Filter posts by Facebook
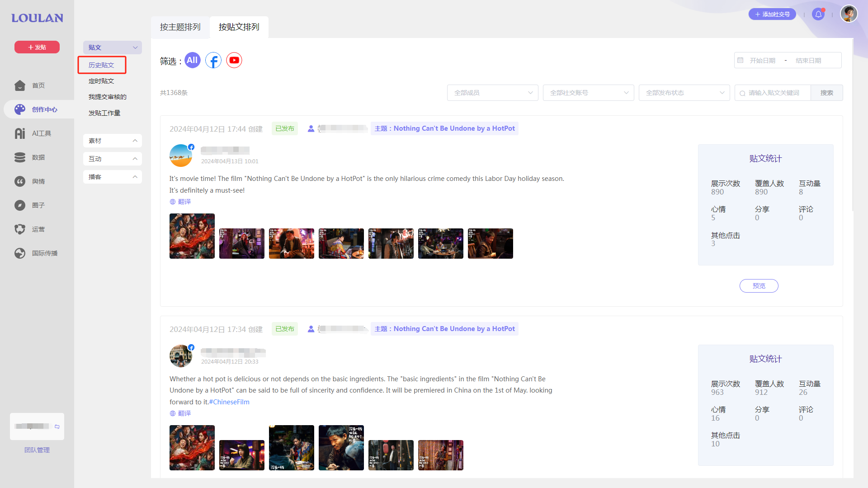868x488 pixels. [213, 60]
